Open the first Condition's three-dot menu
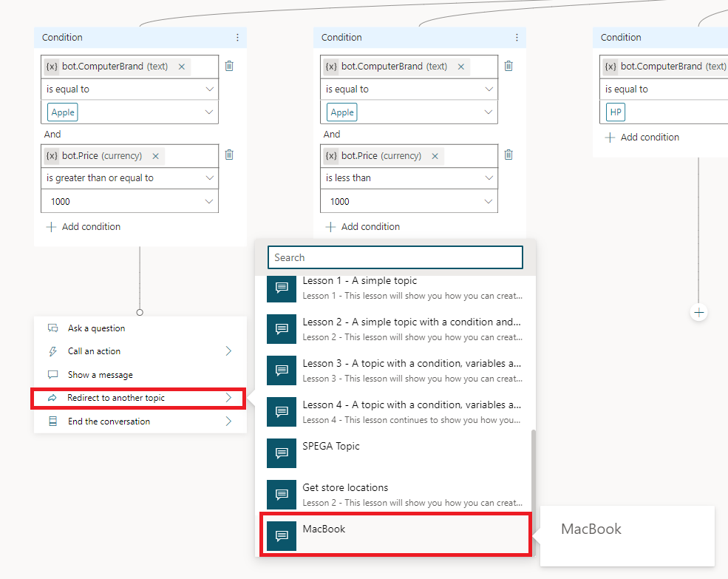This screenshot has width=728, height=579. pos(237,38)
